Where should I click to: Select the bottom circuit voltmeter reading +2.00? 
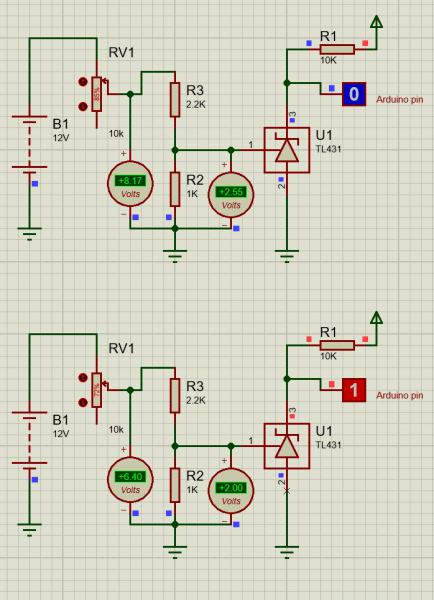231,491
